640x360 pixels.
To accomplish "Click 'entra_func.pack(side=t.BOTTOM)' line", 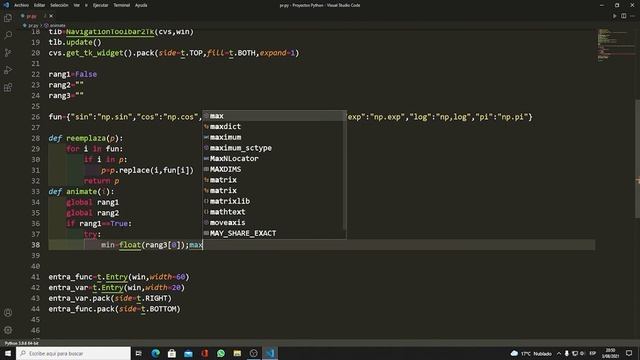I will click(114, 309).
